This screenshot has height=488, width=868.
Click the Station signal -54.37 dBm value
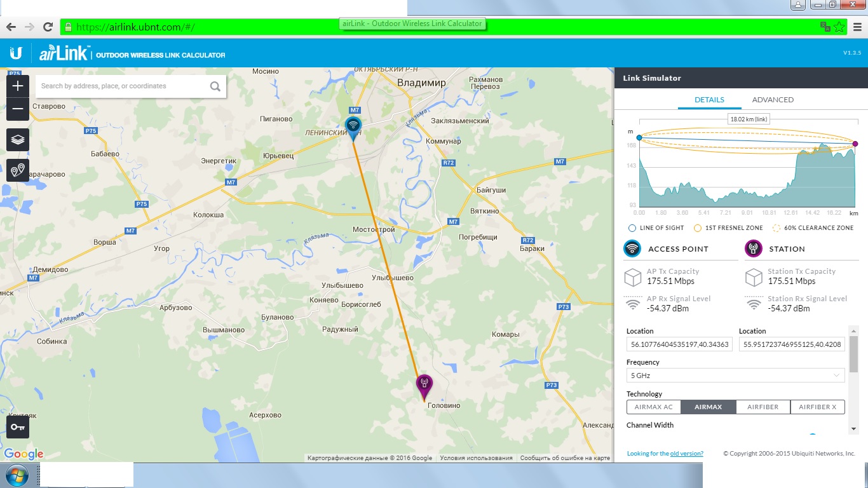click(789, 308)
